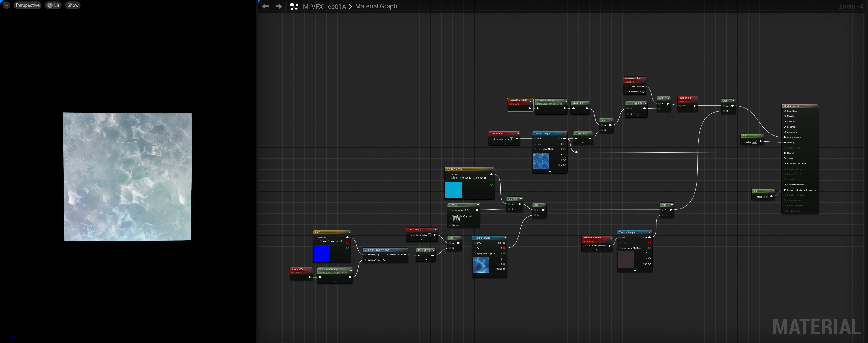The width and height of the screenshot is (868, 343).
Task: Click the Opacity input pin
Action: 785,143
